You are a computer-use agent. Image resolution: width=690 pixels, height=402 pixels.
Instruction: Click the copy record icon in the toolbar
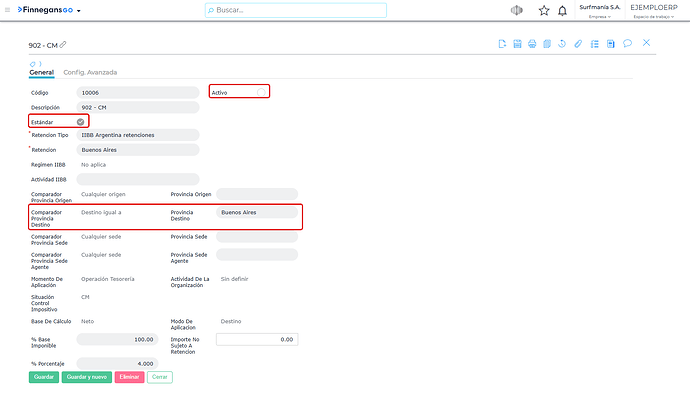547,44
